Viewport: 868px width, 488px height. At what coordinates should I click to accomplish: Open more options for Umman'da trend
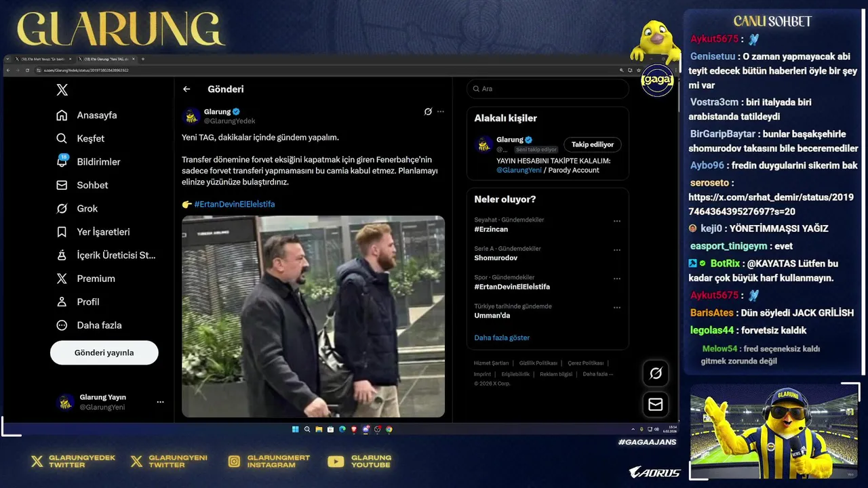(617, 308)
